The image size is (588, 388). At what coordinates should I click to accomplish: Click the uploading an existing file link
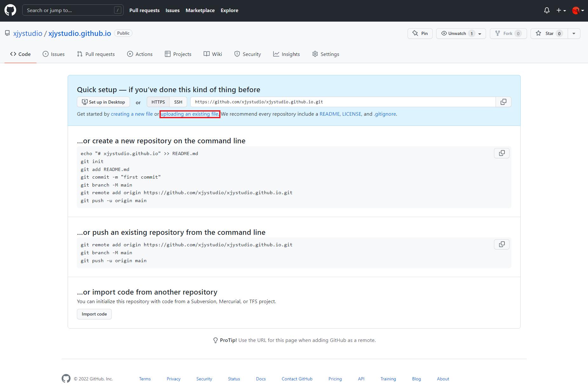click(x=190, y=114)
